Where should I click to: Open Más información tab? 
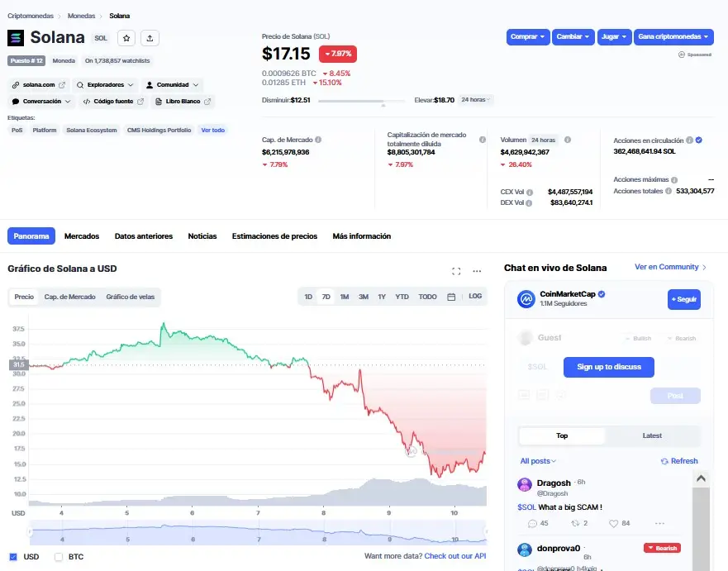pyautogui.click(x=362, y=236)
